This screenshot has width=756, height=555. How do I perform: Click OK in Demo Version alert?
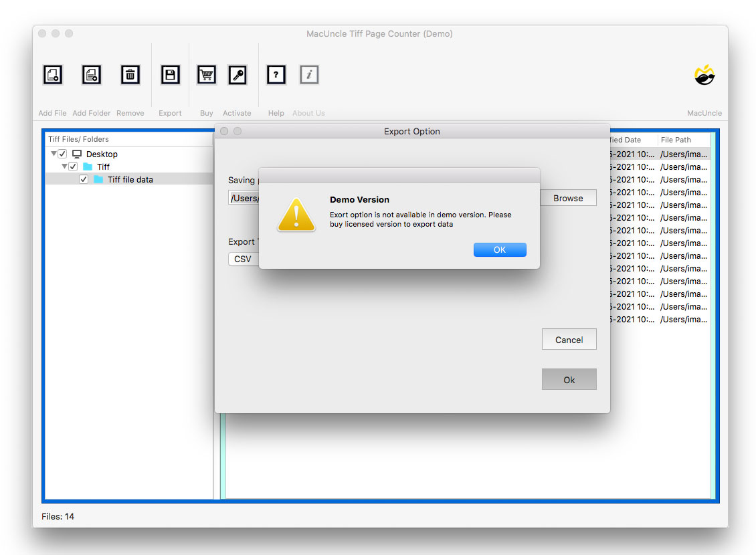point(500,249)
